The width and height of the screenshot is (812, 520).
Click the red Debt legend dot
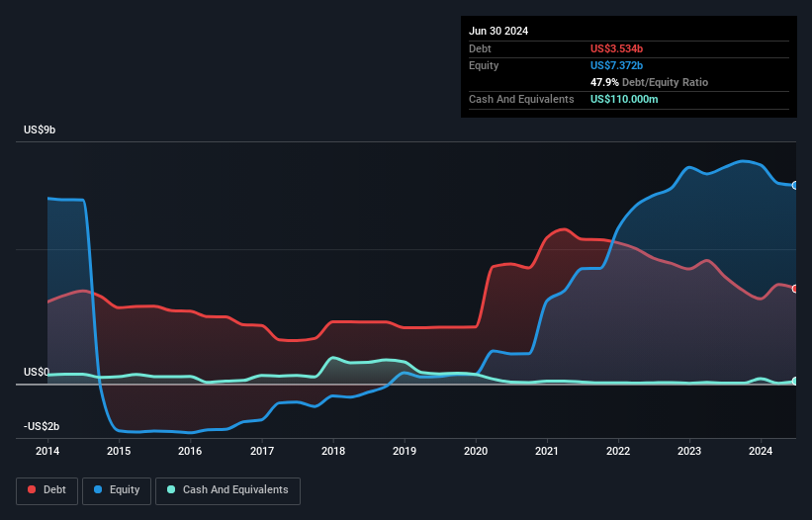(32, 489)
